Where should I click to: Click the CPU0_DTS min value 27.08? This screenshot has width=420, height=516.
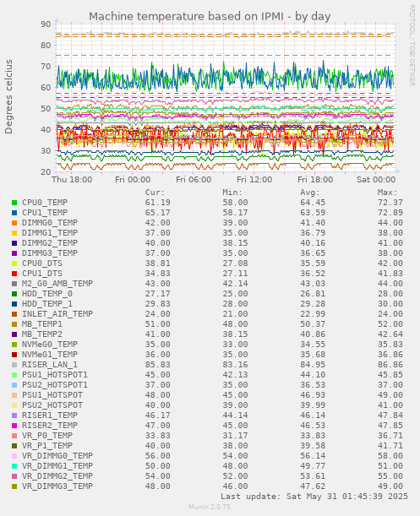pos(235,263)
